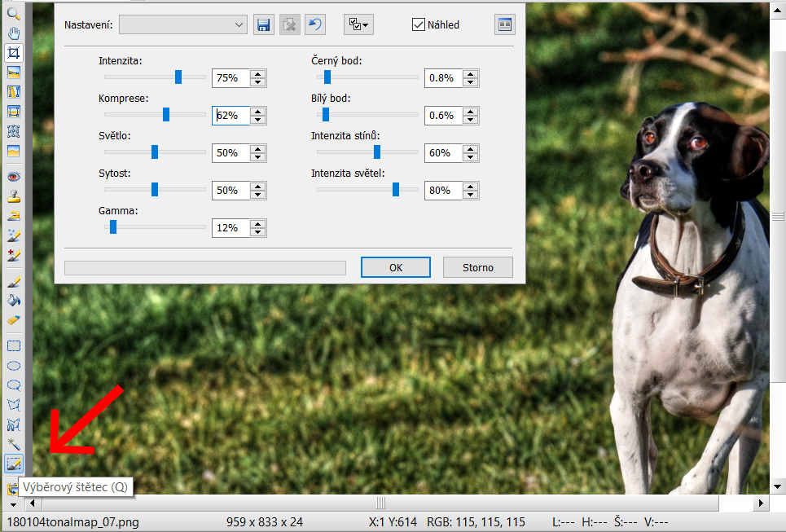Click the RGB: 115, 115, 115 readout

click(476, 522)
